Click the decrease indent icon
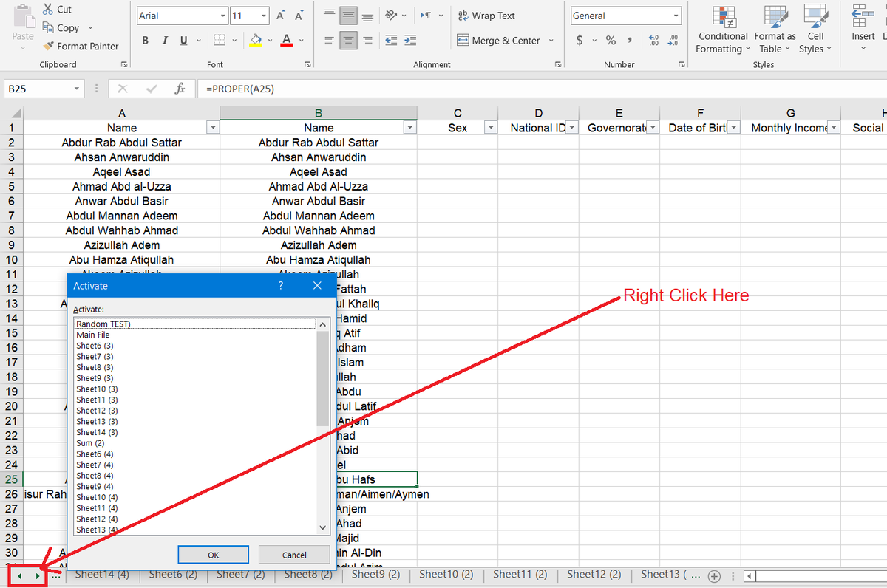The image size is (887, 588). click(x=391, y=41)
